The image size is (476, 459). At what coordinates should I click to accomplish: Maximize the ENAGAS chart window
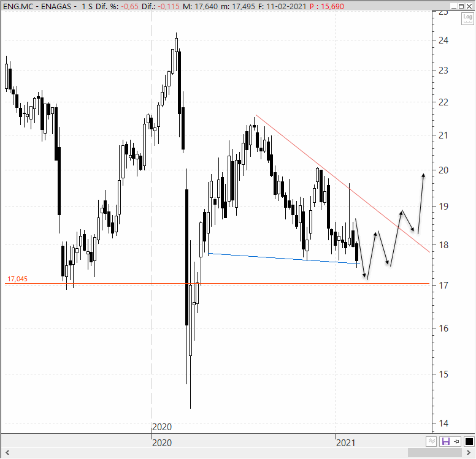pos(461,6)
